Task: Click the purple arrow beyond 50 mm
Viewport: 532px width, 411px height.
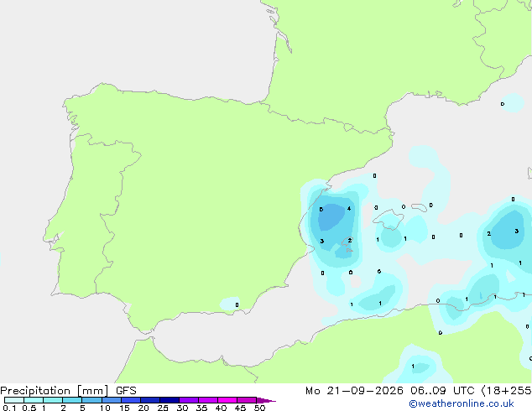Action: click(266, 400)
